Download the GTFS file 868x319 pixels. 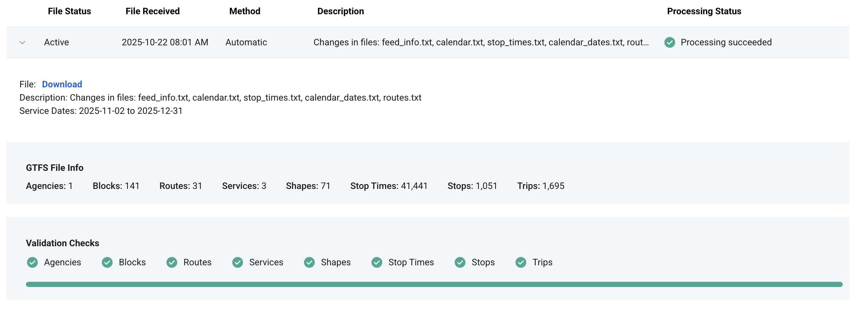click(62, 84)
